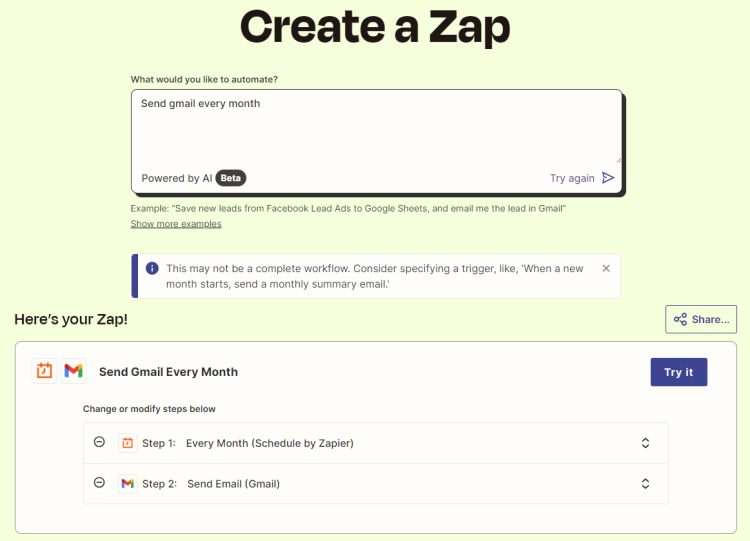Click the Gmail icon next to Zap title
This screenshot has height=541, width=750.
click(x=74, y=371)
